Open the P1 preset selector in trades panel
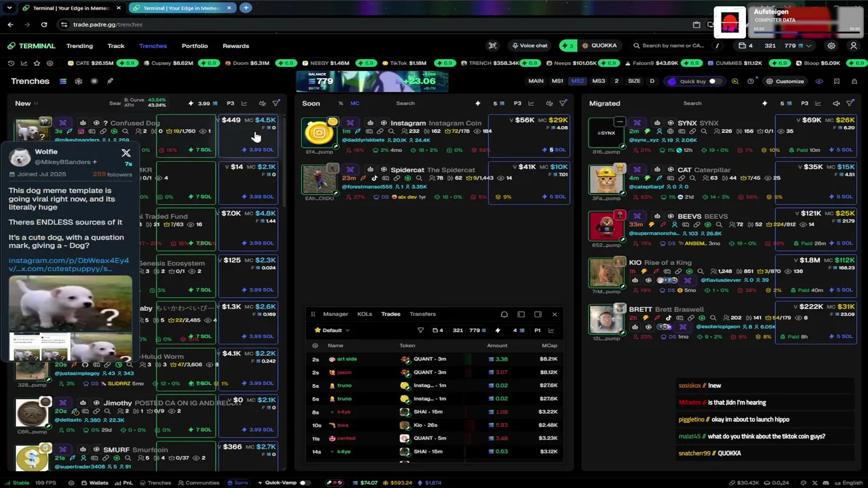This screenshot has height=488, width=868. (537, 331)
